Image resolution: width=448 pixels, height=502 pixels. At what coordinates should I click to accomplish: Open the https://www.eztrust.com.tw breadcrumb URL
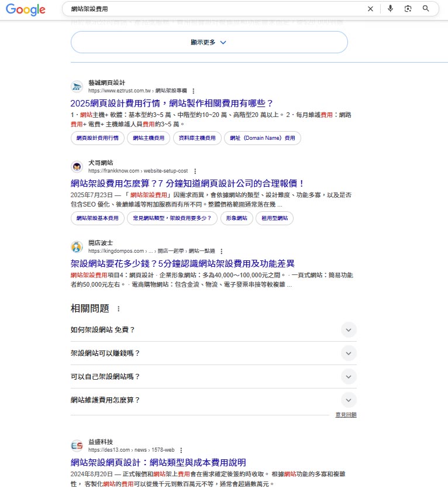(x=137, y=91)
